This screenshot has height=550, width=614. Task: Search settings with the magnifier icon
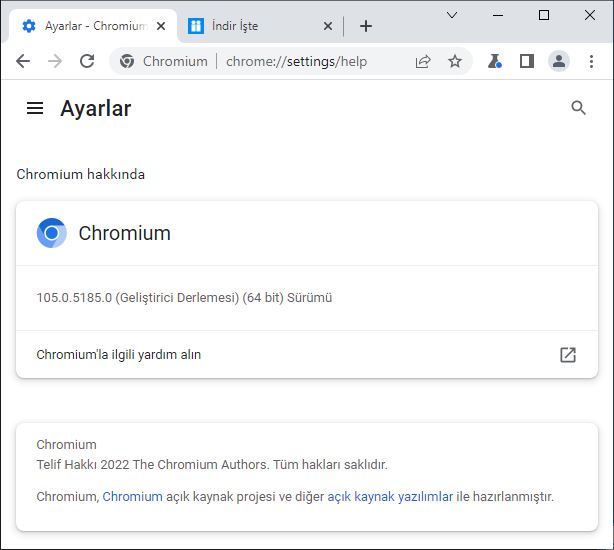pyautogui.click(x=578, y=108)
